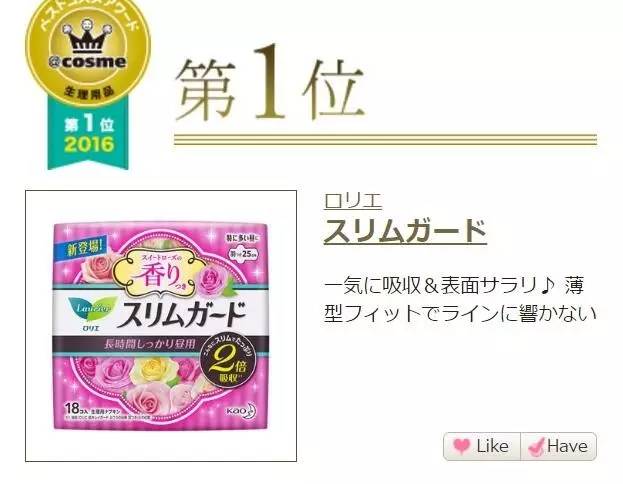
Task: Click the product package thumbnail image
Action: 161,326
